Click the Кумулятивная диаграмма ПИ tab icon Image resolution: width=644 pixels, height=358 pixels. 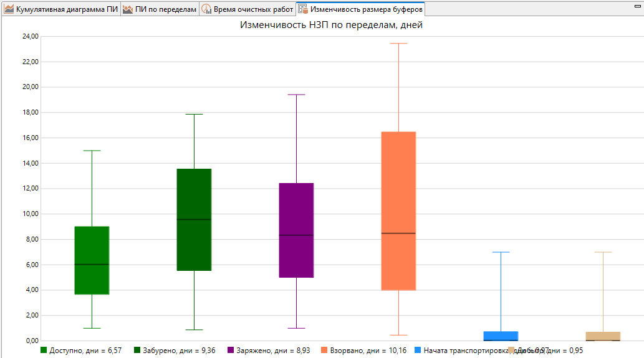coord(9,9)
